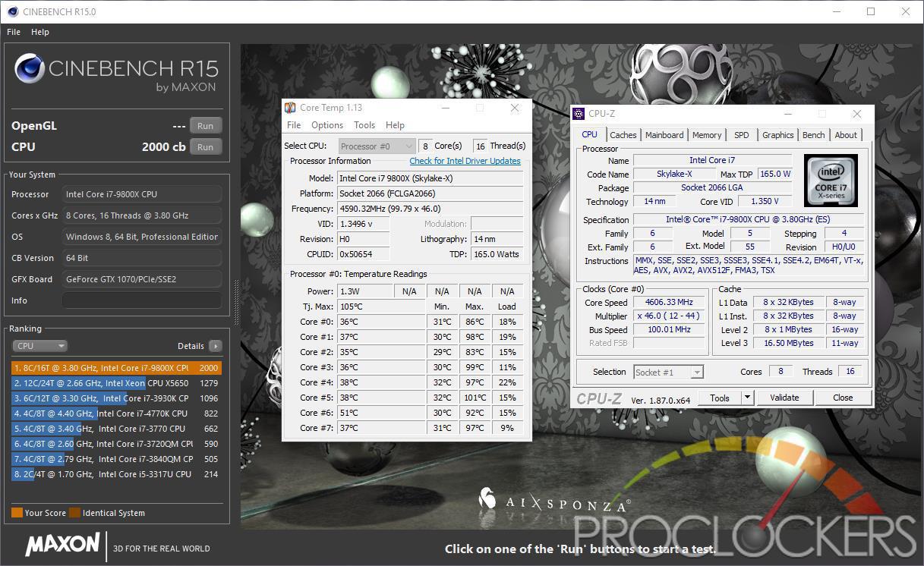Screen dimensions: 924x566
Task: Select ranking entry Core i7-3840QM CPU
Action: click(x=115, y=459)
